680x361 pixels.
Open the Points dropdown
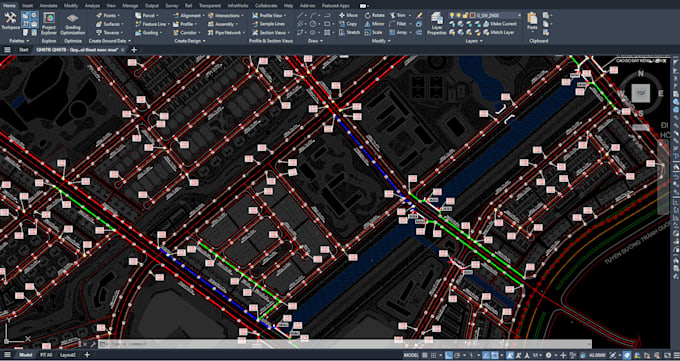(x=108, y=15)
